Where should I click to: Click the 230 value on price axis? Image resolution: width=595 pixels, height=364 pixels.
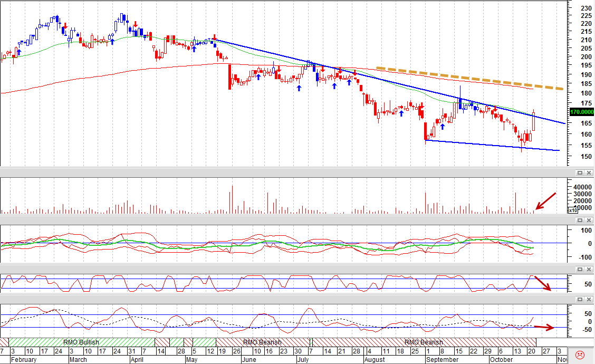(586, 8)
